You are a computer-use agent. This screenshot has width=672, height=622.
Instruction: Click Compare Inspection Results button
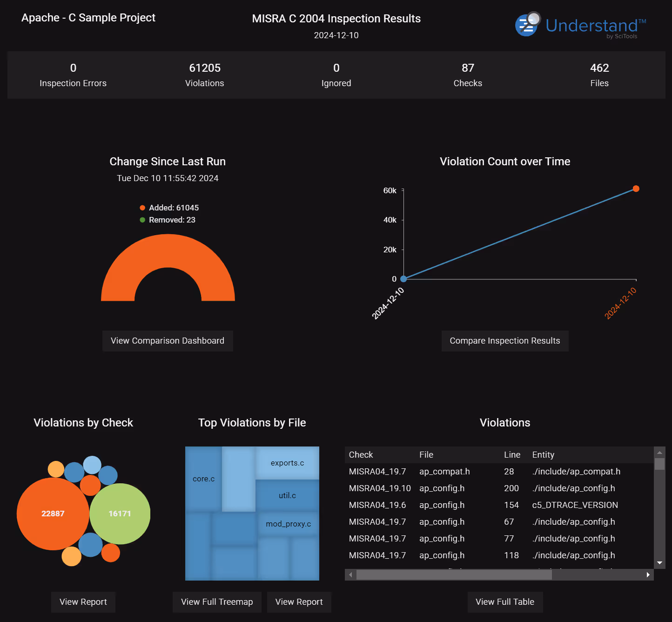[x=505, y=341]
